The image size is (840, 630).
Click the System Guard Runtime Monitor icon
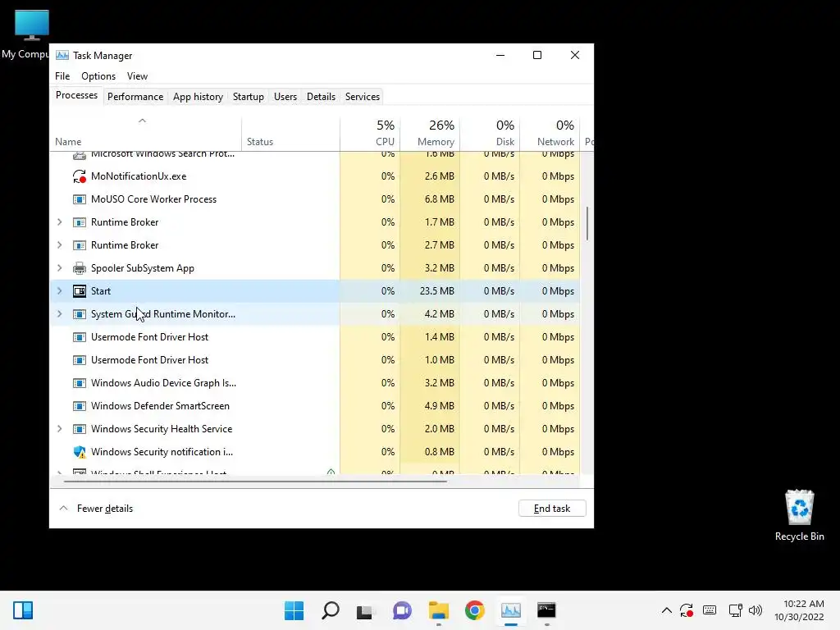tap(80, 314)
